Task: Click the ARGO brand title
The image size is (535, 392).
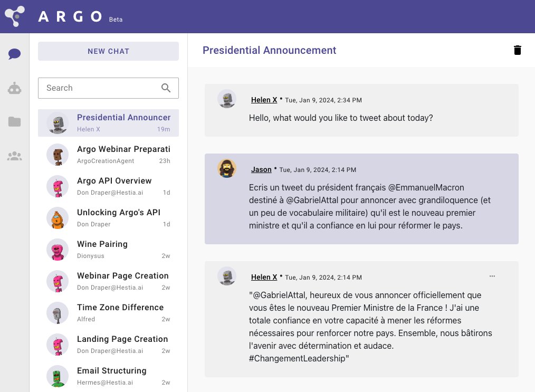Action: click(x=70, y=16)
